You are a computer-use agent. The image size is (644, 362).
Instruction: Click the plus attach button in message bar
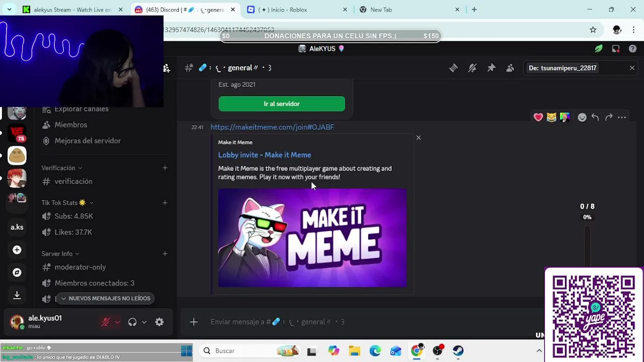(194, 322)
